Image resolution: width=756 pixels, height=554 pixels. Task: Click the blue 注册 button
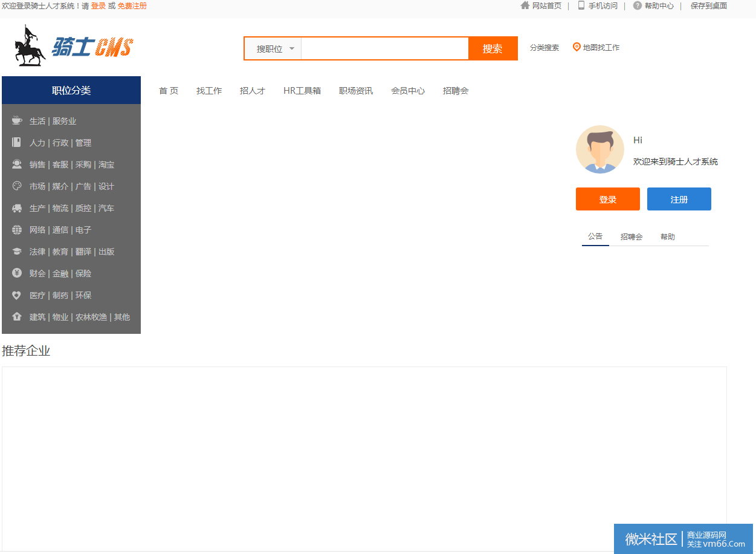(679, 199)
